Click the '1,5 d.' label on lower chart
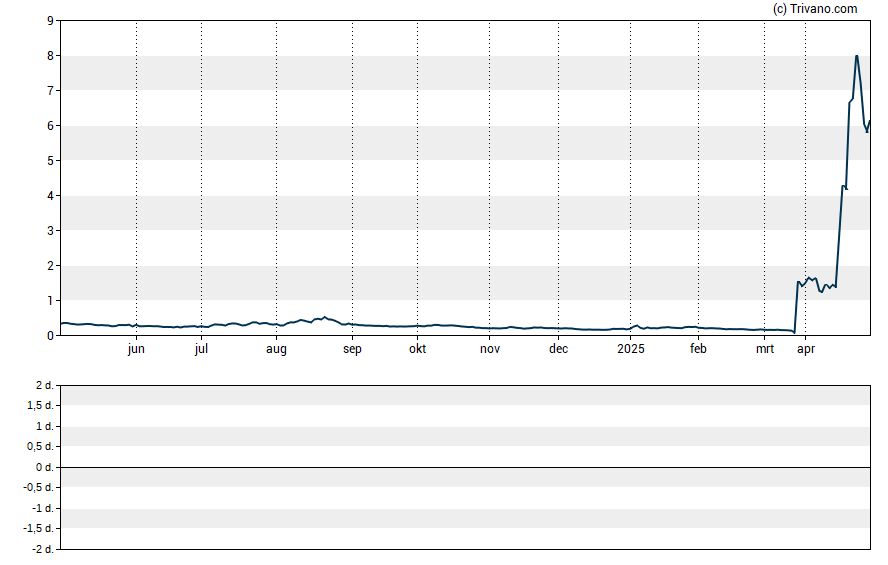Screen dimensions: 888x565 coord(40,405)
